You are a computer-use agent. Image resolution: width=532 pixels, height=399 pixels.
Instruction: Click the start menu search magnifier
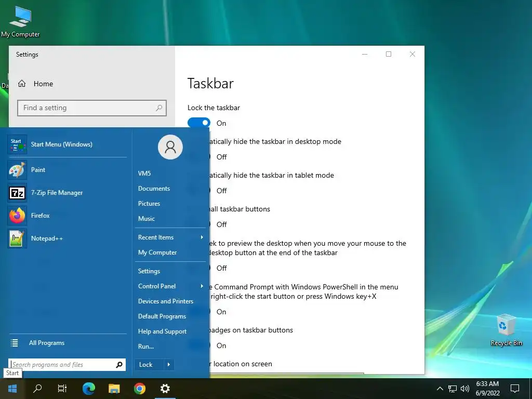(119, 365)
